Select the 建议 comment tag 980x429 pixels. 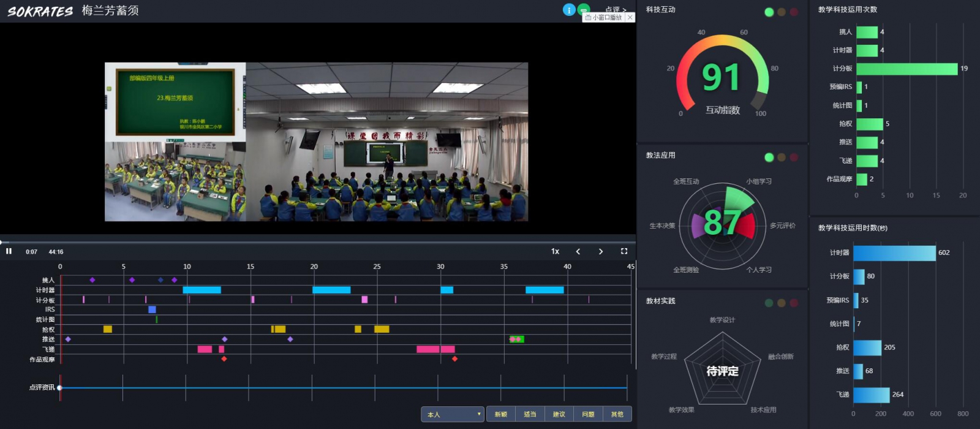pyautogui.click(x=559, y=414)
